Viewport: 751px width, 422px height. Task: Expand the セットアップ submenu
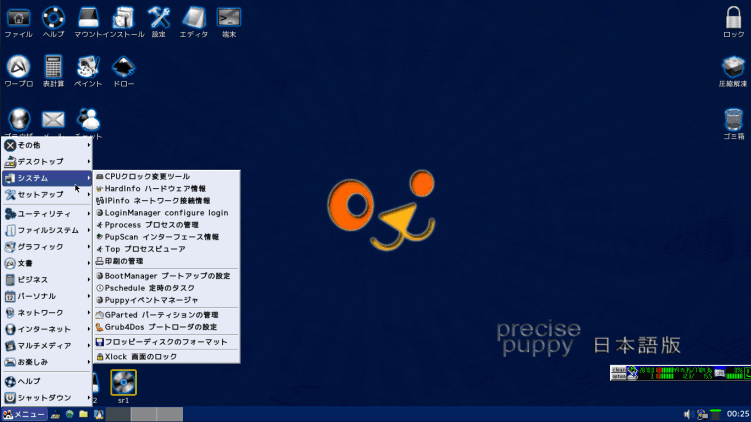47,194
